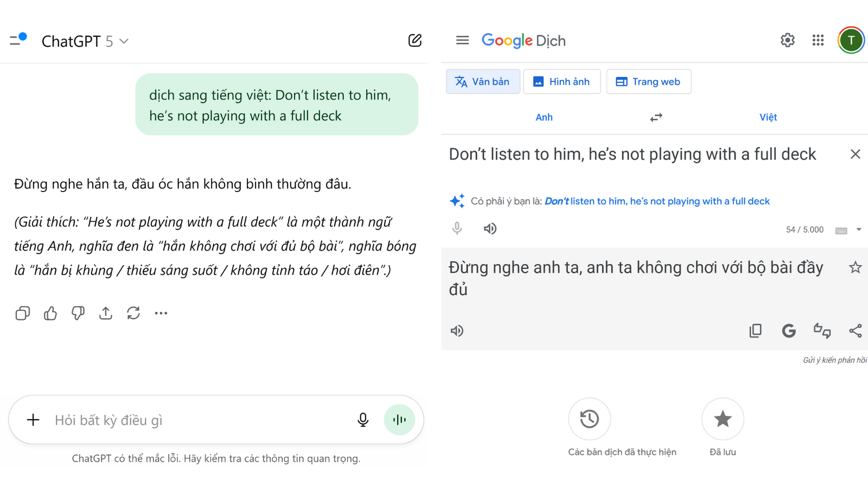The height and width of the screenshot is (488, 868).
Task: Open Các bản dịch đã thực hiện history
Action: (589, 419)
